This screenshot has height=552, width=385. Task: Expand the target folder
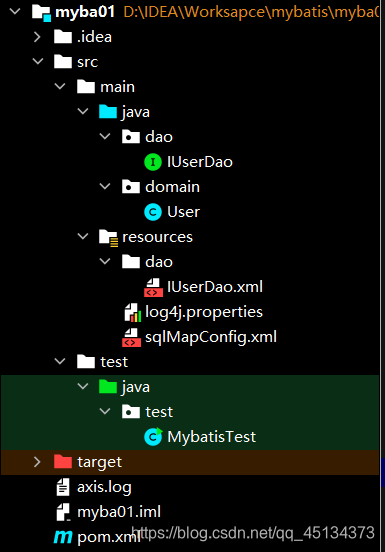[x=37, y=462]
